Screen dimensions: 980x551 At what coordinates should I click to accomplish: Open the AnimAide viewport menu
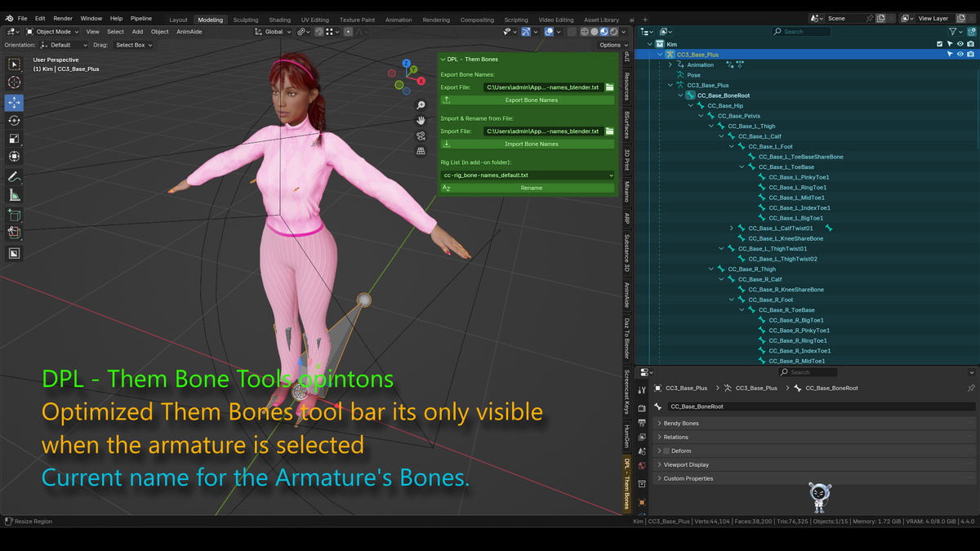189,32
